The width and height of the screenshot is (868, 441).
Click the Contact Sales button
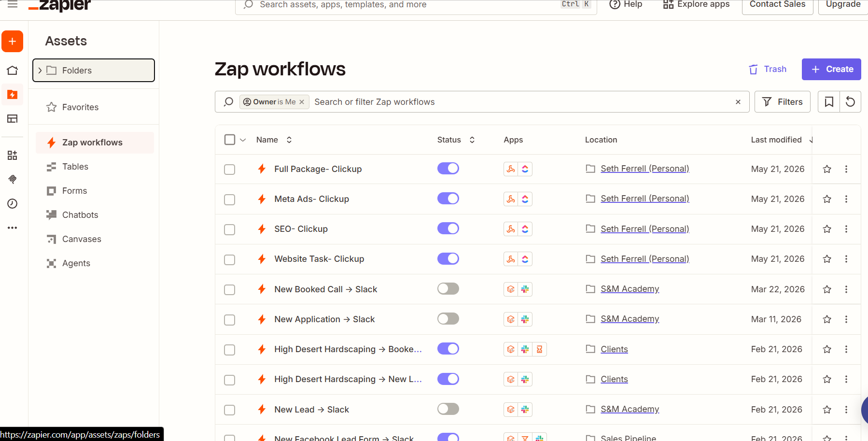coord(777,4)
